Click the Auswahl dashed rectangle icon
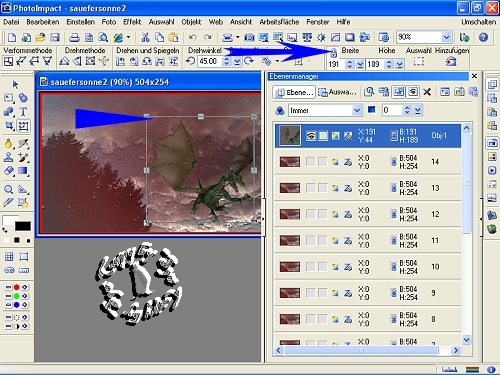500x375 pixels. tap(419, 62)
